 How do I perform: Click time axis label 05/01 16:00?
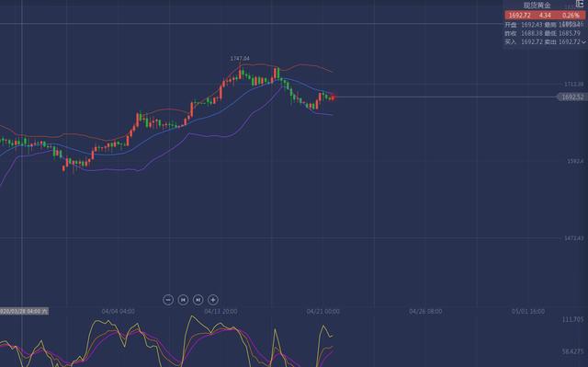coord(528,312)
